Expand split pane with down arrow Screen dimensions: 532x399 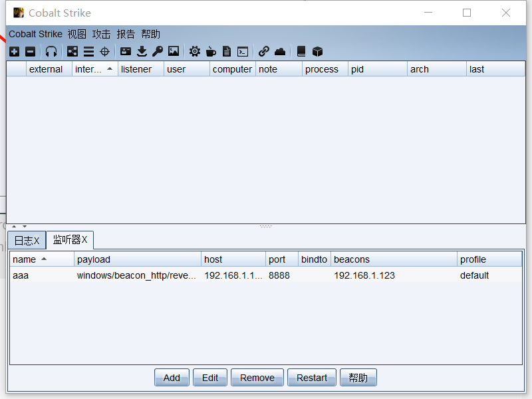[25, 226]
